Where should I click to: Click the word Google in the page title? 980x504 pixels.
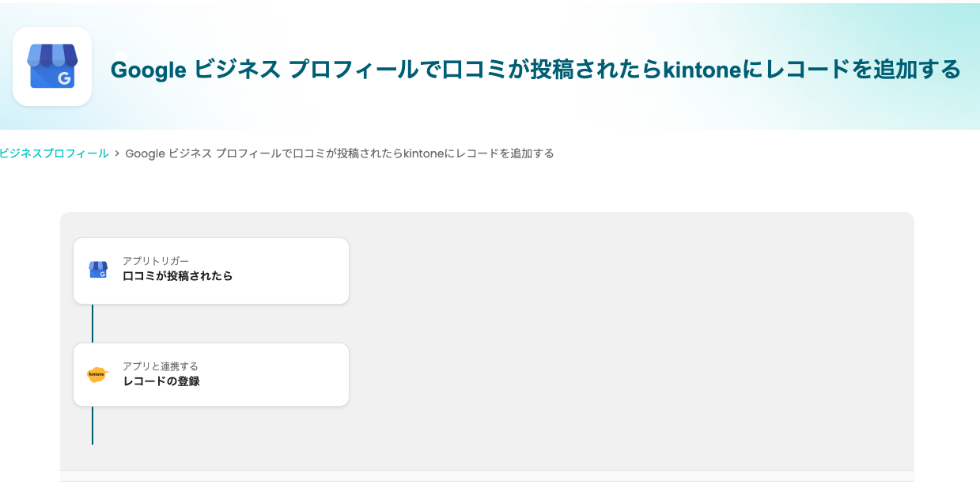pyautogui.click(x=148, y=70)
